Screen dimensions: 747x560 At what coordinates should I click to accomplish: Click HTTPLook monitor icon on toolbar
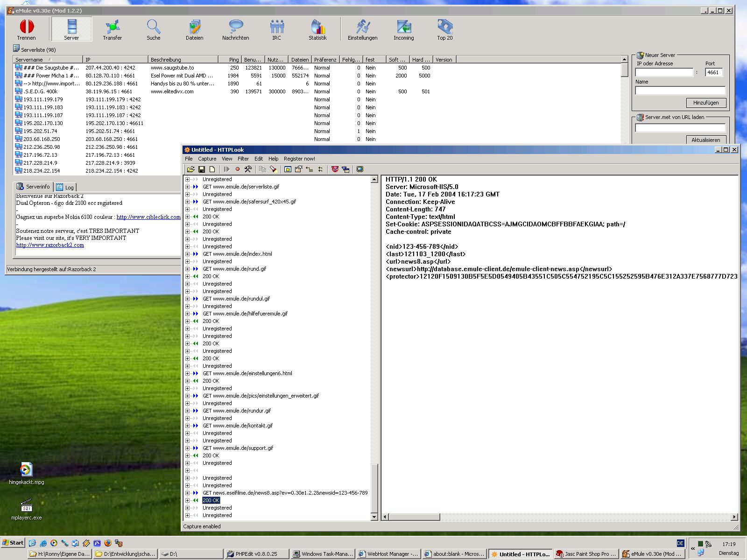point(360,169)
